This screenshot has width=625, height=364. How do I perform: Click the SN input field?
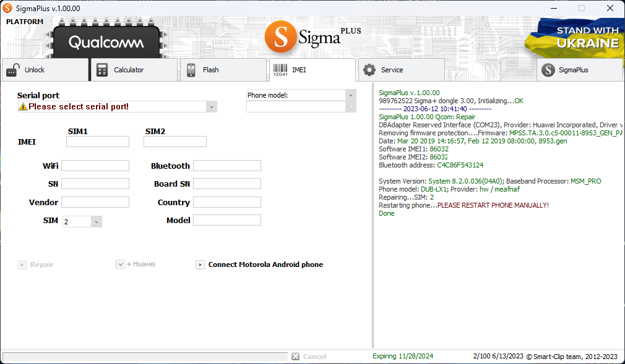[x=95, y=184]
